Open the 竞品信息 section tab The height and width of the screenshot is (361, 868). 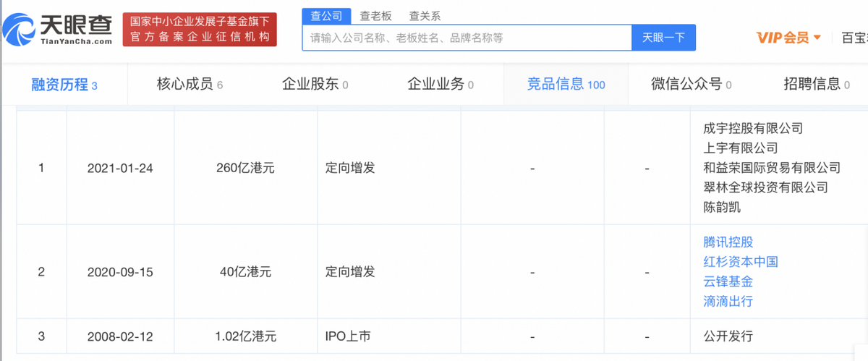click(566, 85)
